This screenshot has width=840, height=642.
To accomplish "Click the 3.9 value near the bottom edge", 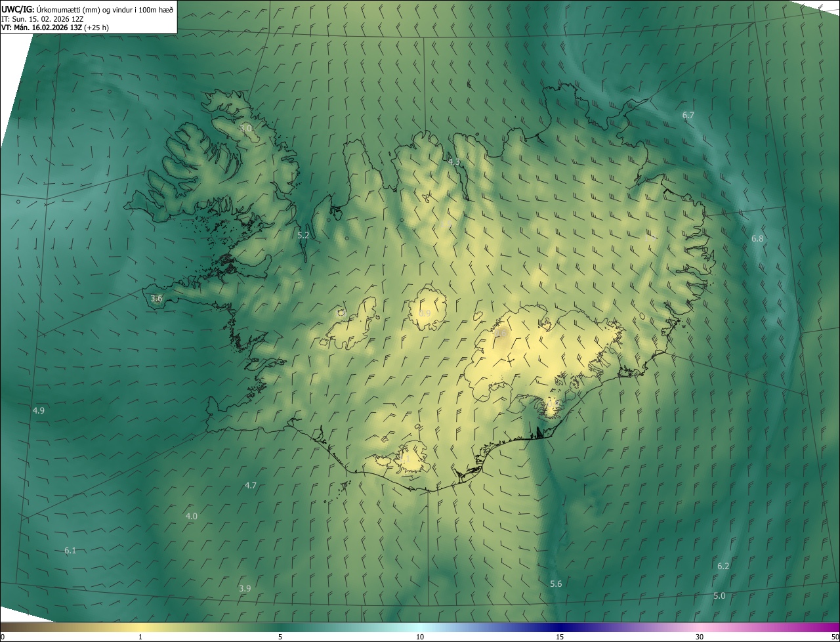I will (245, 588).
